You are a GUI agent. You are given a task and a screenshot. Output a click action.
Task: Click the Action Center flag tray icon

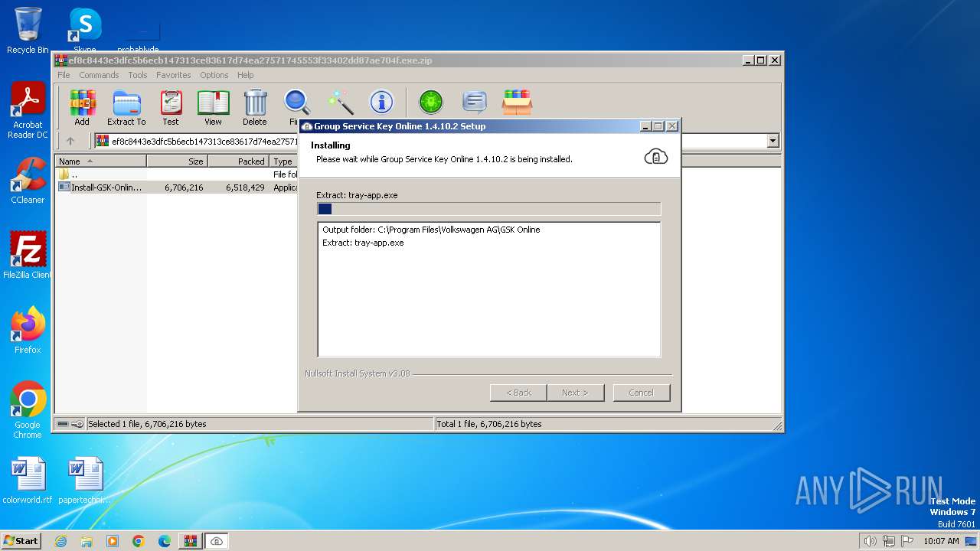[907, 541]
